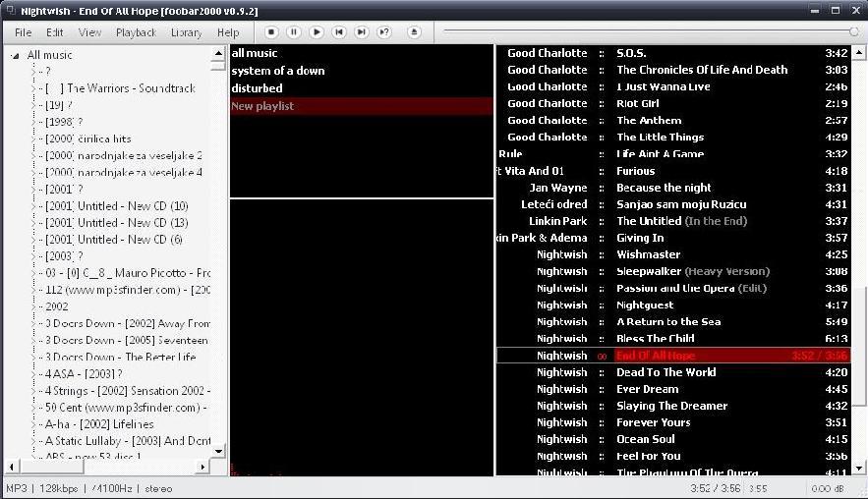This screenshot has height=499, width=868.
Task: Skip to the next track
Action: click(x=362, y=32)
